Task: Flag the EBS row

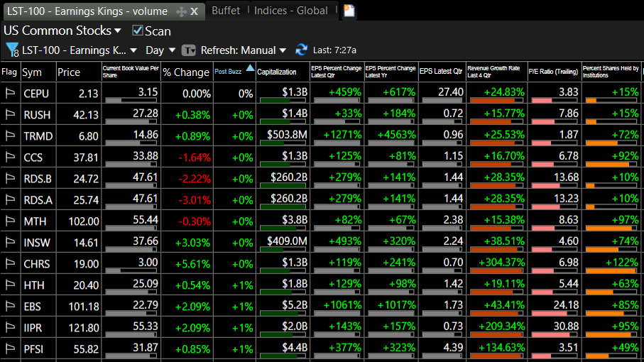Action: [10, 307]
